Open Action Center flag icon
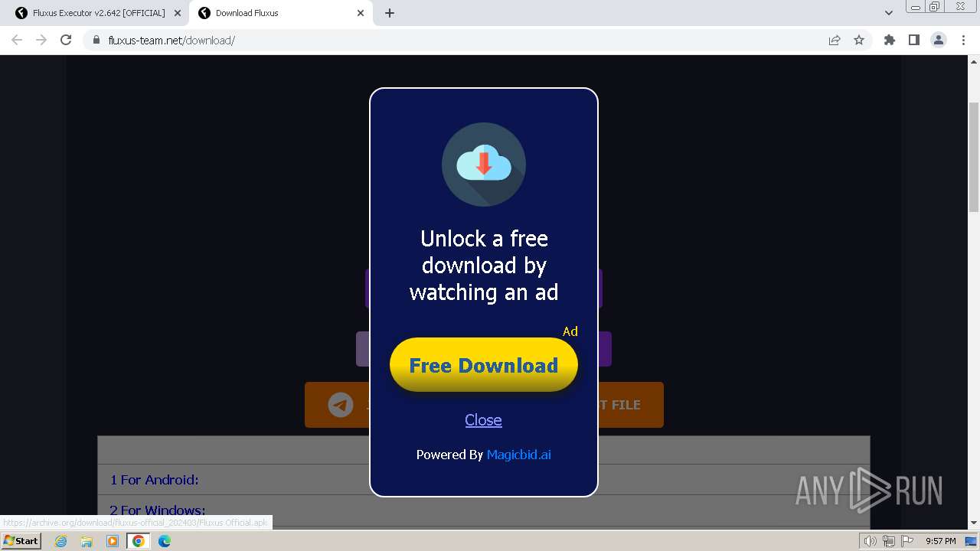Viewport: 980px width, 551px height. click(907, 541)
